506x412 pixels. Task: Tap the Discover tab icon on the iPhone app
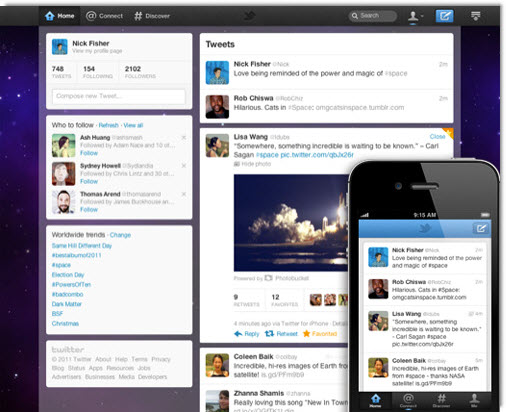coord(441,400)
